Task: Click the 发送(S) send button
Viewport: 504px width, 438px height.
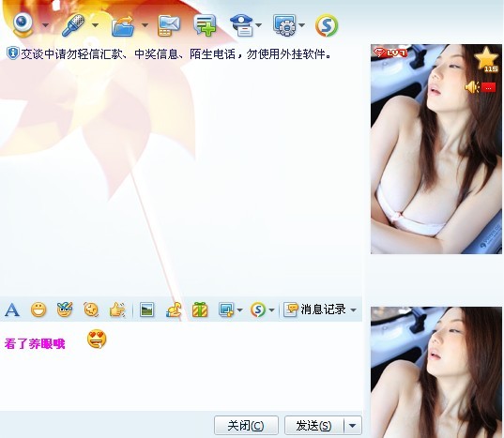Action: 313,426
